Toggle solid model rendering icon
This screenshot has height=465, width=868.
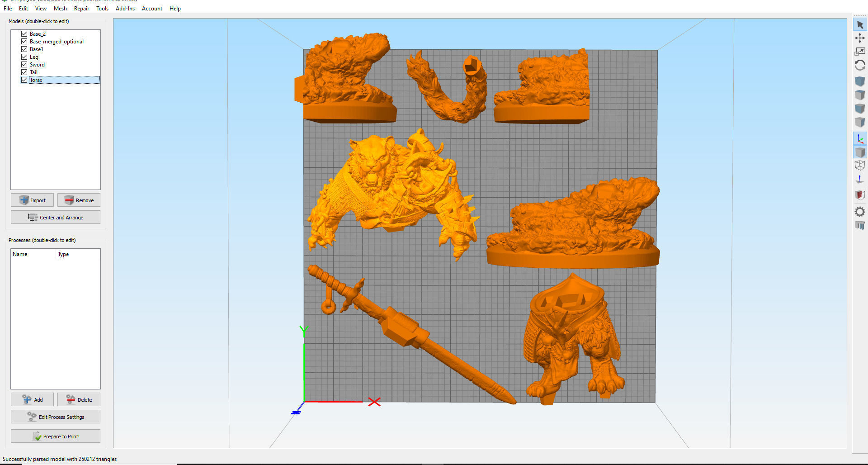(x=860, y=152)
